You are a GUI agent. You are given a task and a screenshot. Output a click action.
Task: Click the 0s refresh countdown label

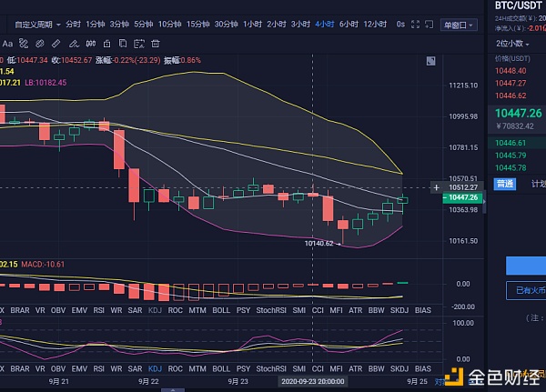(400, 25)
